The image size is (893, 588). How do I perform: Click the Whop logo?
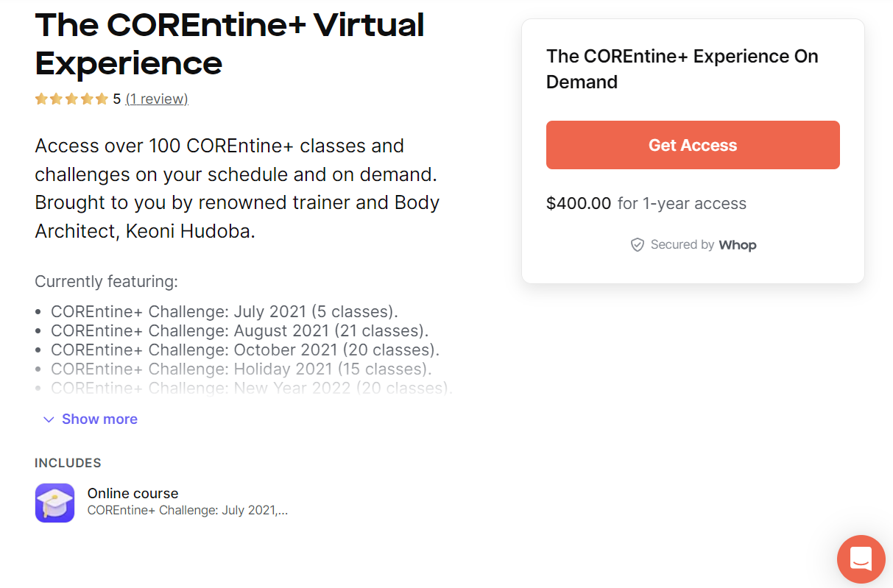point(738,244)
